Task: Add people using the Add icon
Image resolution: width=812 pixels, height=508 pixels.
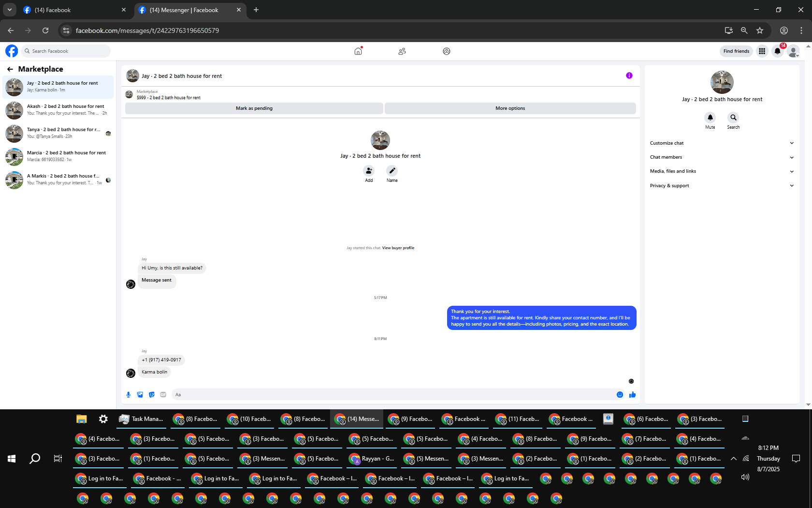Action: 369,171
